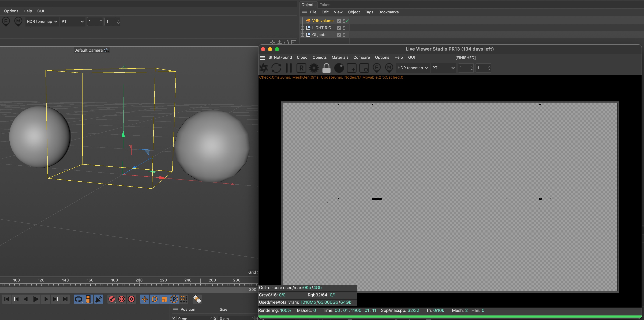Expand the LIGHT RIG tree item

tap(302, 28)
